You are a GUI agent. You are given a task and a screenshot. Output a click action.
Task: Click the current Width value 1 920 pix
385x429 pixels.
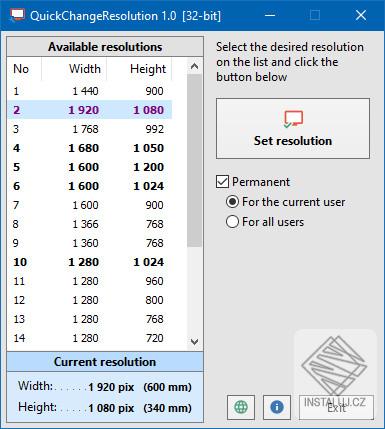pos(111,387)
